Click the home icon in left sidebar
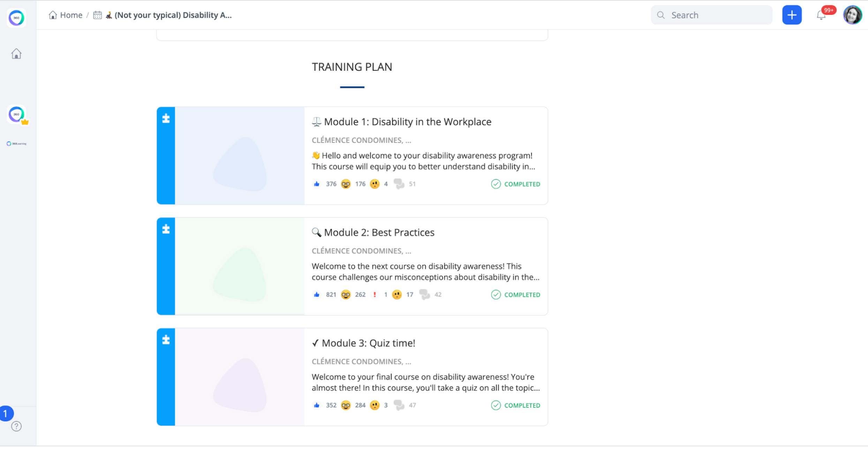This screenshot has width=868, height=450. [16, 54]
